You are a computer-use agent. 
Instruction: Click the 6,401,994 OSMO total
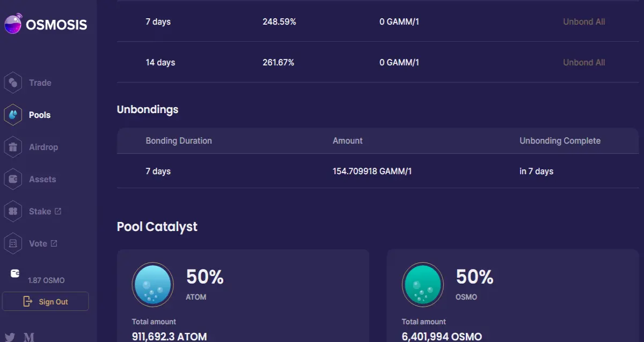[x=442, y=337]
